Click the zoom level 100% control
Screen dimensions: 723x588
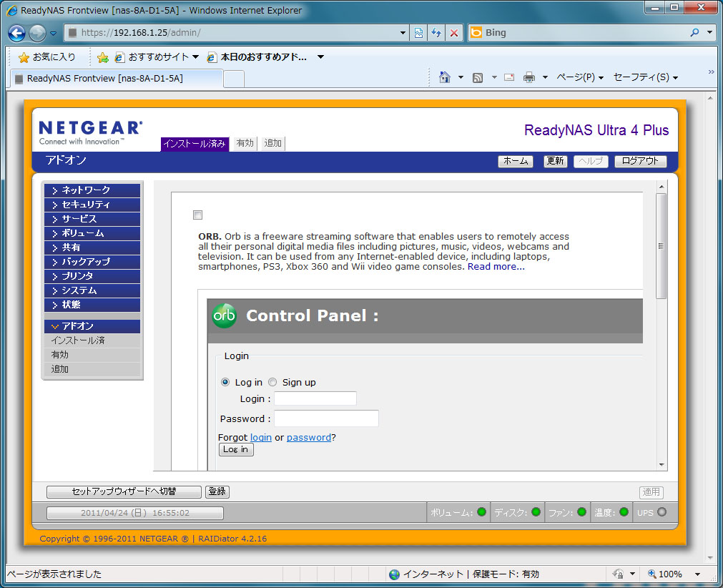669,574
